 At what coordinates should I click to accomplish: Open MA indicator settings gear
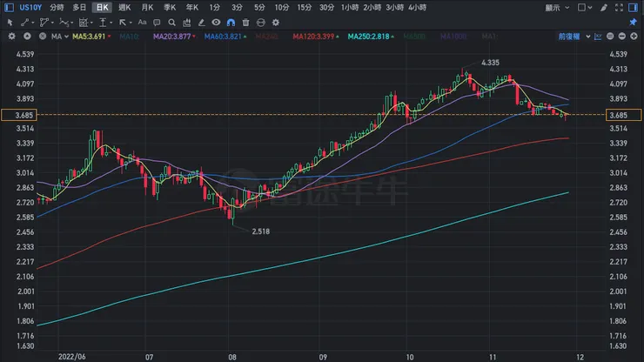(x=12, y=37)
